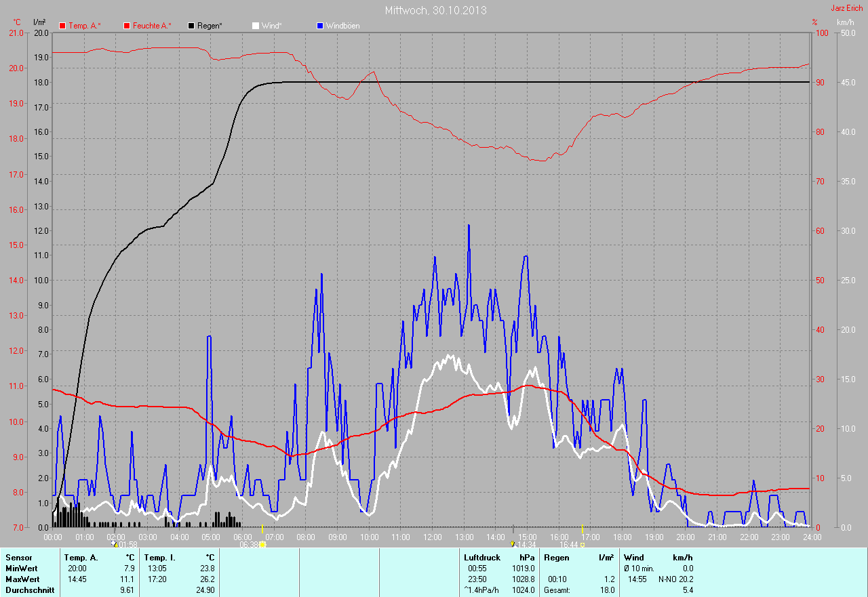Click the red Temp. A. legend swatch
Viewport: 868px width, 597px height.
[63, 26]
